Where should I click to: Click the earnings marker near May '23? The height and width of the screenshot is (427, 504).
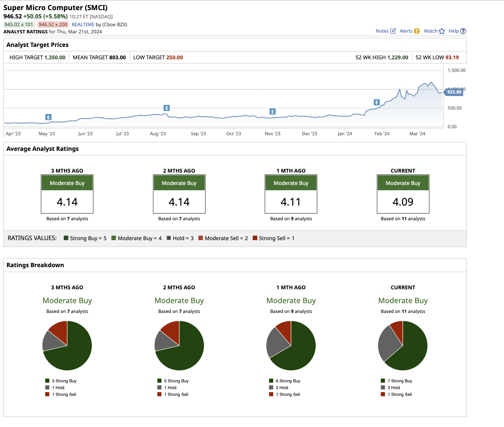pos(48,117)
